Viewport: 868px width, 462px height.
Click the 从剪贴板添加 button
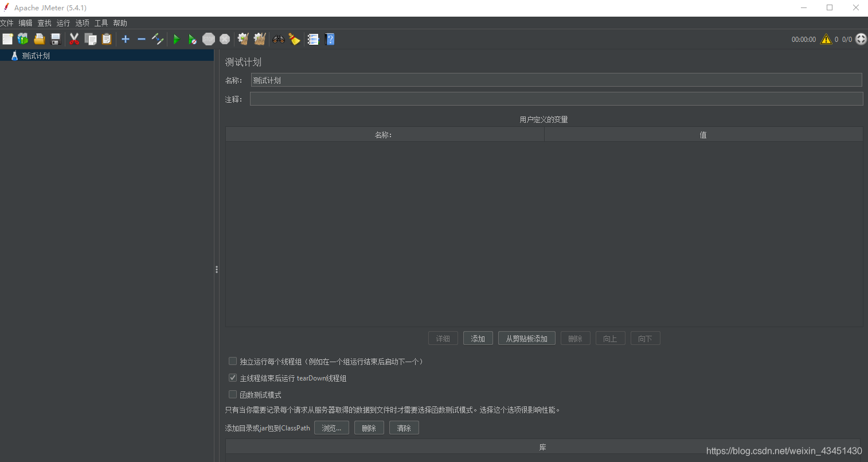527,339
